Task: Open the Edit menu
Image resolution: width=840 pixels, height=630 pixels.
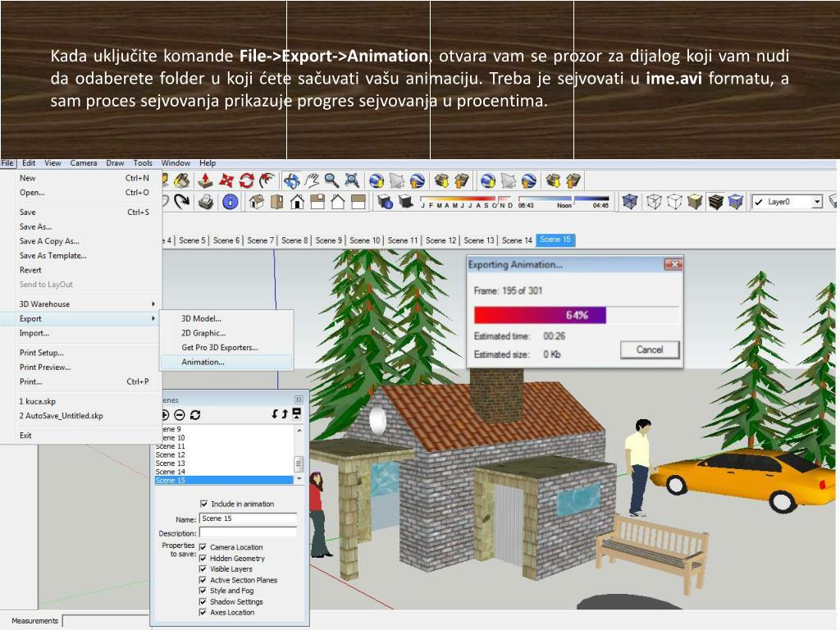Action: pos(29,163)
